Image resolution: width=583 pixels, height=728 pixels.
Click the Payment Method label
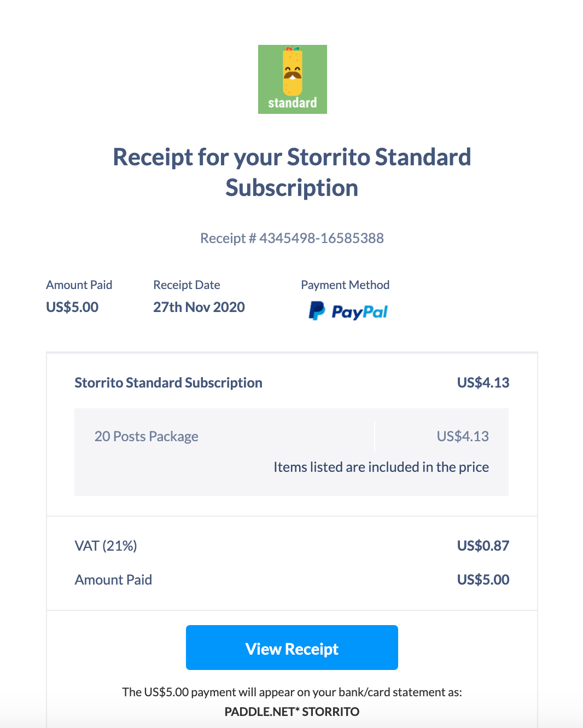point(345,285)
